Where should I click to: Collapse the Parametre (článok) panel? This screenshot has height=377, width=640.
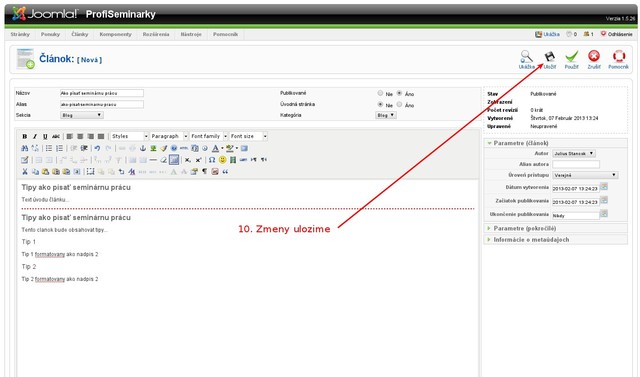[x=556, y=143]
